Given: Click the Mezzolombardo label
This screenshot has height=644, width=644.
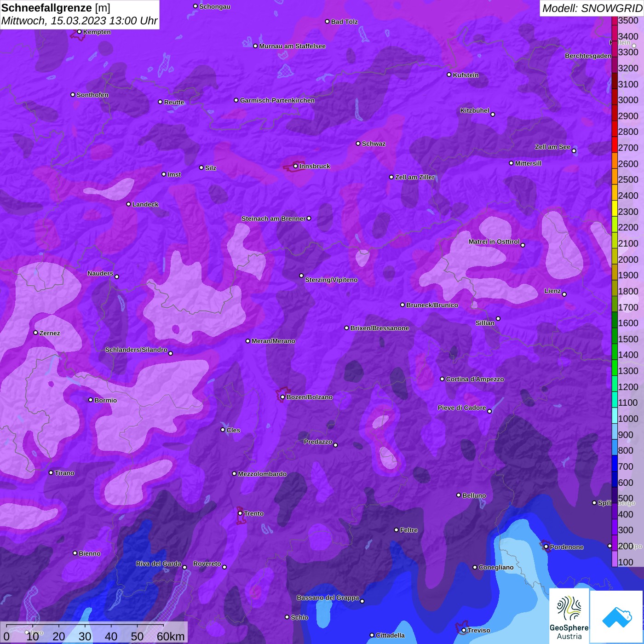Looking at the screenshot, I should tap(262, 474).
